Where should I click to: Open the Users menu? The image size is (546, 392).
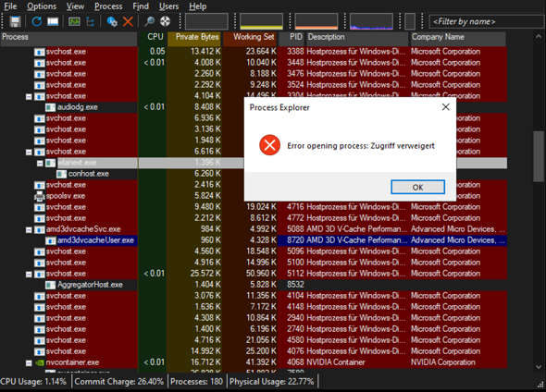click(168, 6)
